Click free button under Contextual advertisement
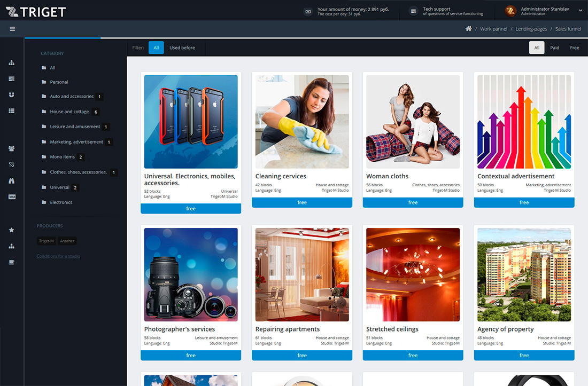 [x=524, y=202]
